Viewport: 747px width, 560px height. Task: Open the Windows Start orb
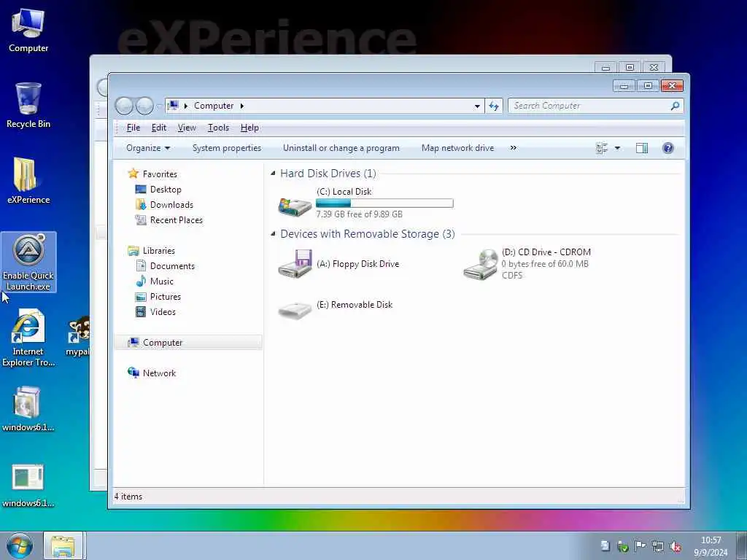(20, 545)
